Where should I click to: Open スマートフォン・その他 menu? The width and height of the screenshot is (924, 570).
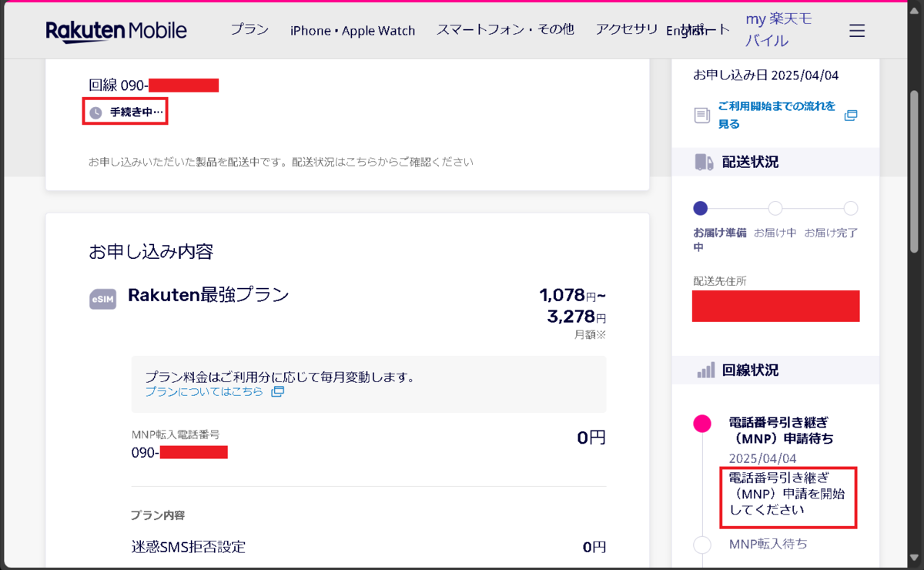click(505, 29)
